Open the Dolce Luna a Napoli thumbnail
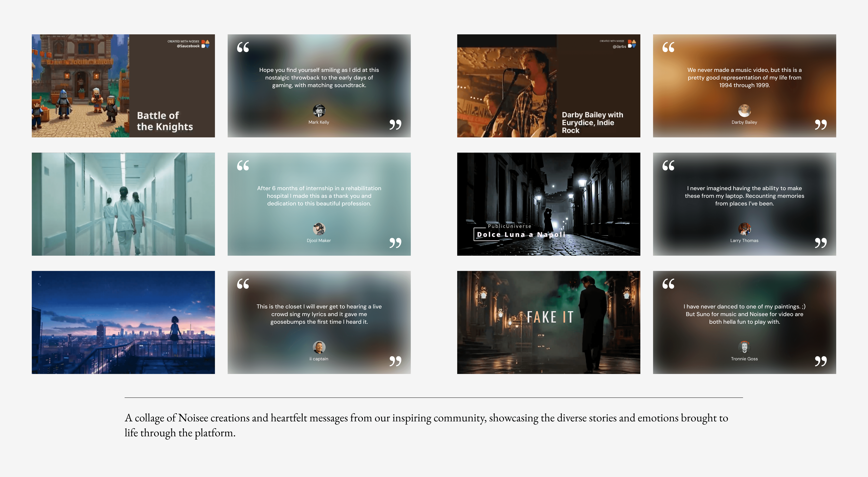 (549, 204)
